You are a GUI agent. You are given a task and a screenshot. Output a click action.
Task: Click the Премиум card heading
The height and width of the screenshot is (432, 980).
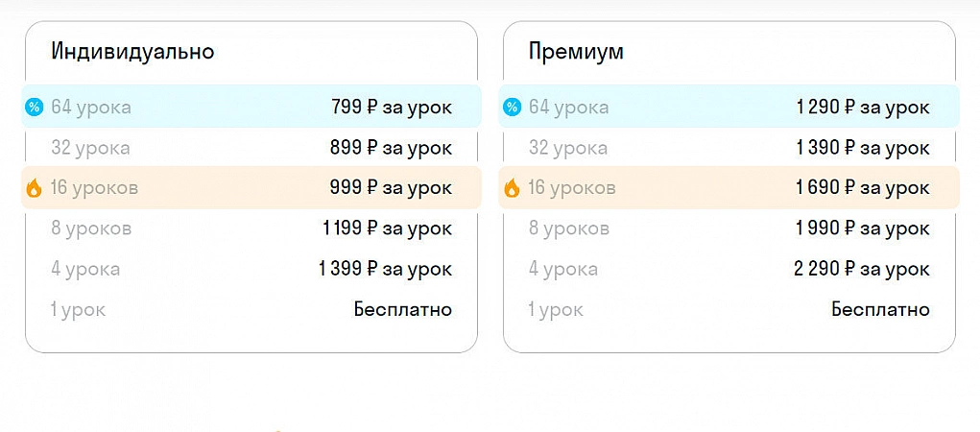(x=576, y=51)
